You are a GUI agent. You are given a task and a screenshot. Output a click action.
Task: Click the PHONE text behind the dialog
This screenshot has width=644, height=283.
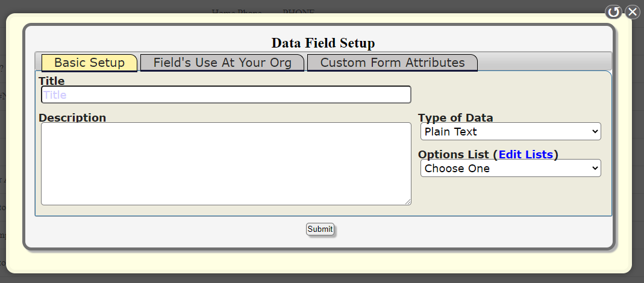click(299, 11)
